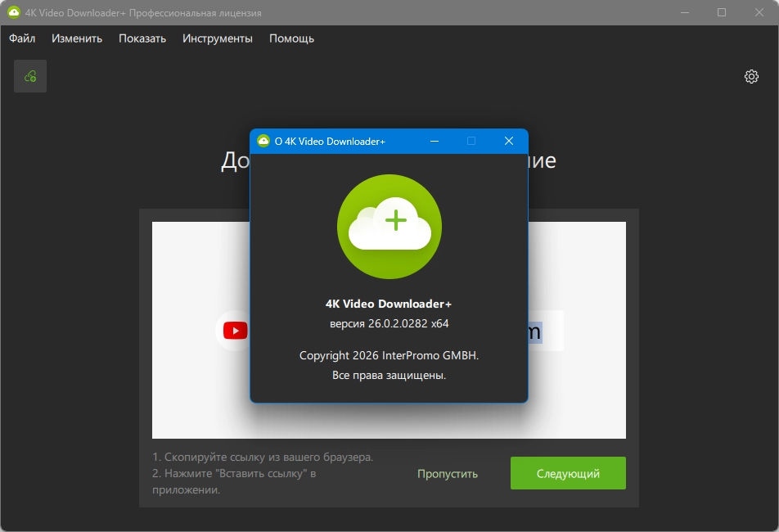The image size is (779, 532).
Task: Click the disabled maximize icon of the About dialog
Action: click(x=471, y=141)
